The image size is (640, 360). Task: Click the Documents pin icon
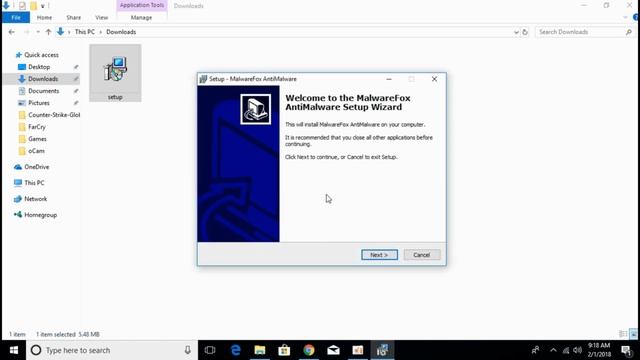(76, 91)
